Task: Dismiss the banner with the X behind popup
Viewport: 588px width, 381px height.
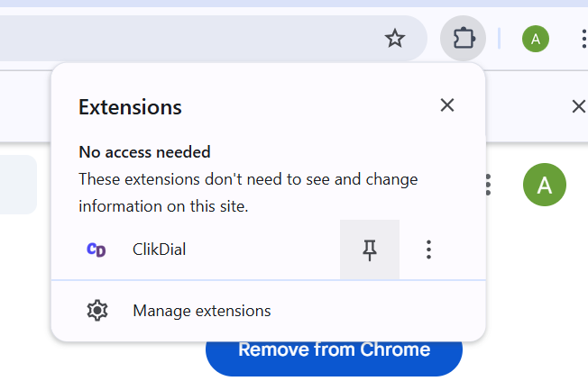Action: pyautogui.click(x=579, y=106)
